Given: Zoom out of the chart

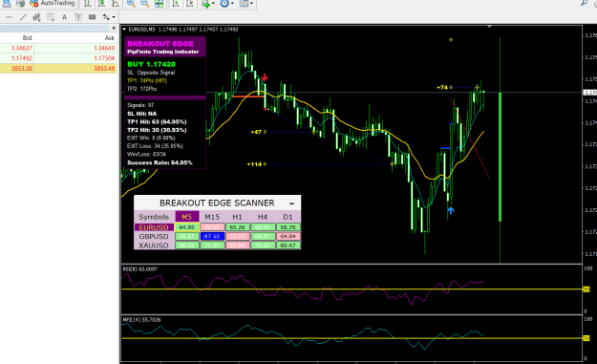Looking at the screenshot, I should (144, 4).
